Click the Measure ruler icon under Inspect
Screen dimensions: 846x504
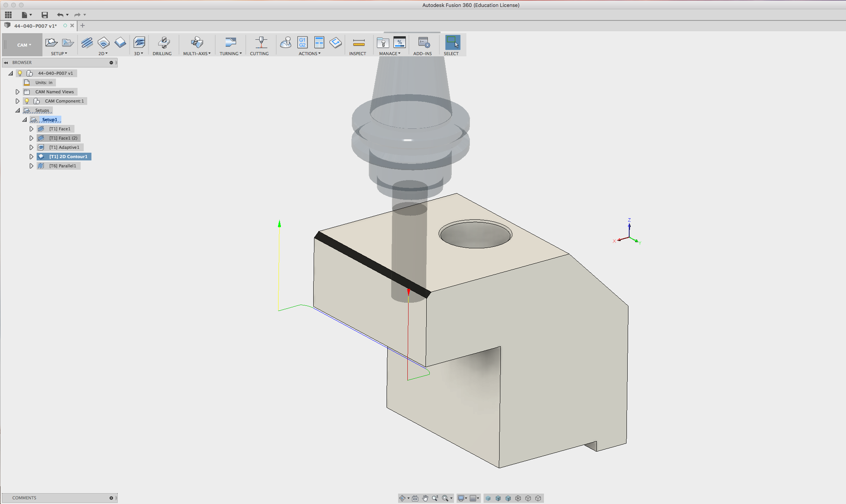tap(358, 42)
